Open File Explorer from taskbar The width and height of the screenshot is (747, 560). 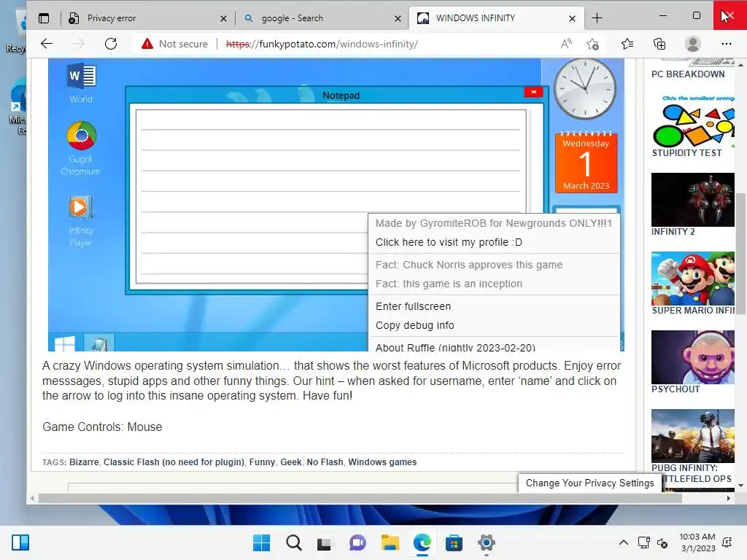click(390, 542)
